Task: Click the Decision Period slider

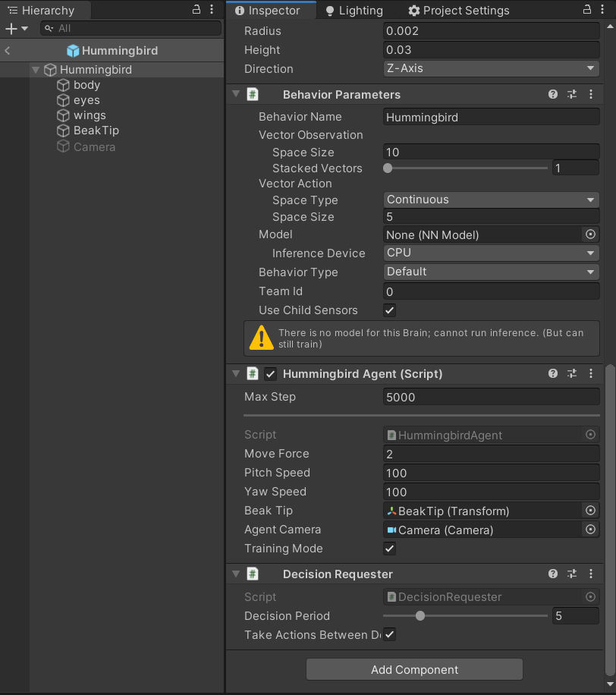Action: click(x=465, y=615)
